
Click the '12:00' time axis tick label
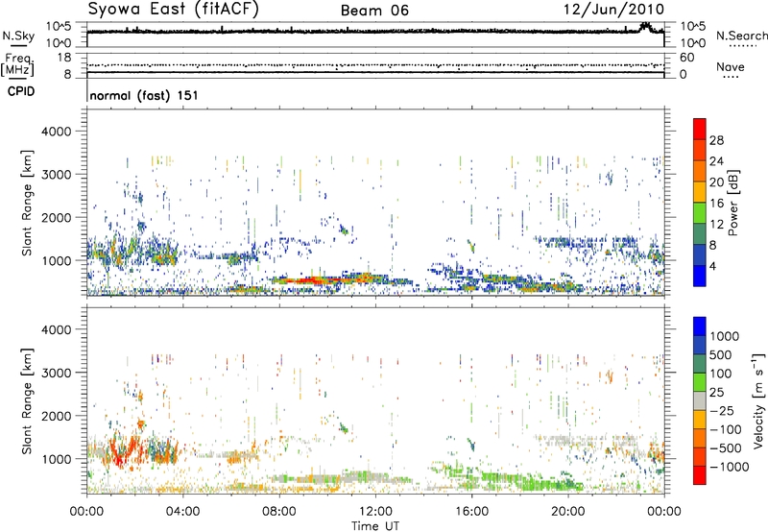[375, 512]
